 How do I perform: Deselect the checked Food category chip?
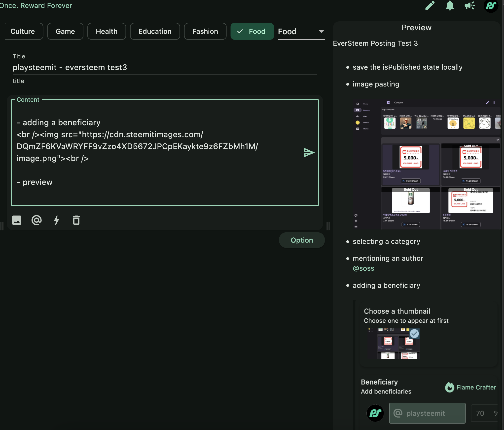[x=252, y=31]
